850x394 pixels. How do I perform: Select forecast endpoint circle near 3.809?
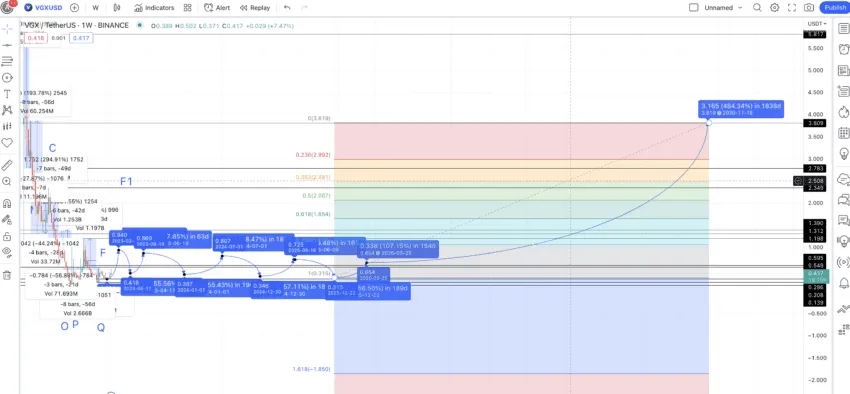pyautogui.click(x=709, y=123)
